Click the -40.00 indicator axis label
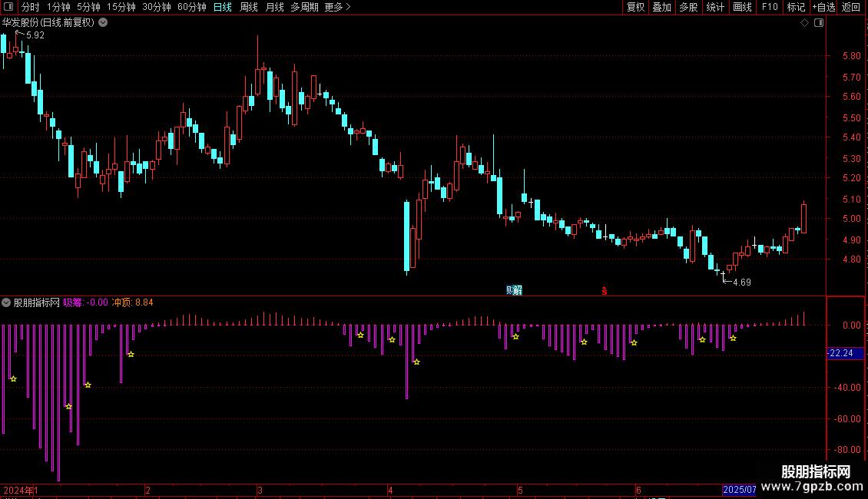This screenshot has width=868, height=499. click(847, 387)
